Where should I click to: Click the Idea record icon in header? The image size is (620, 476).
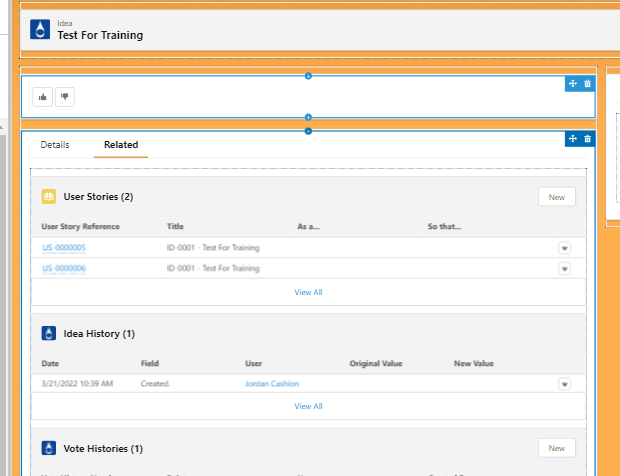pyautogui.click(x=39, y=30)
